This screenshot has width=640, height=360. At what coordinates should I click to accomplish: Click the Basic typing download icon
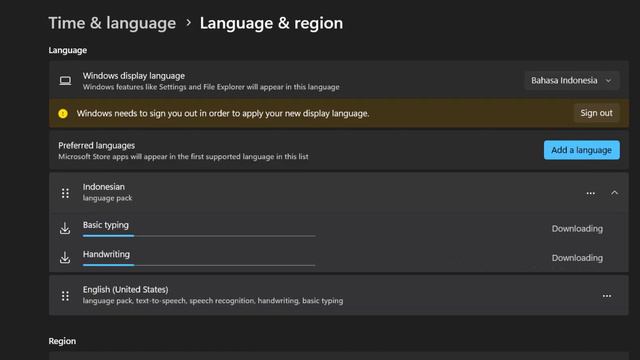point(65,228)
